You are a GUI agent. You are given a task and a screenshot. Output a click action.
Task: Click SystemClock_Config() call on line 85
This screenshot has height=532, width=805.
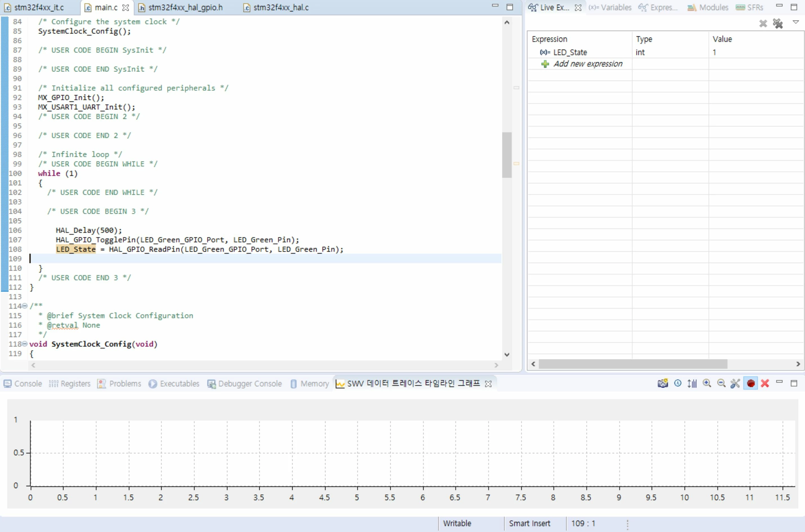click(85, 31)
